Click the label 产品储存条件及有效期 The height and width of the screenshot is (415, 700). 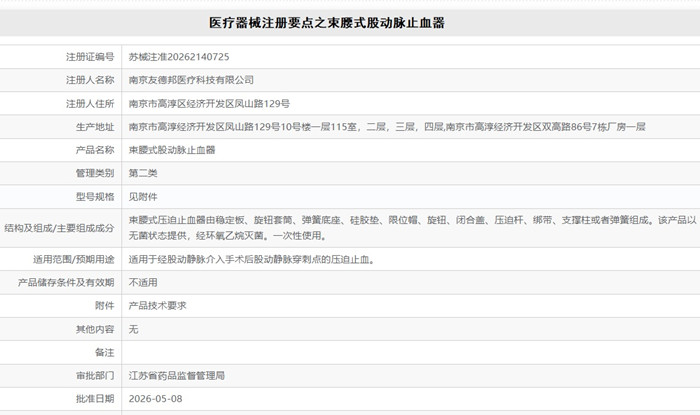coord(66,282)
